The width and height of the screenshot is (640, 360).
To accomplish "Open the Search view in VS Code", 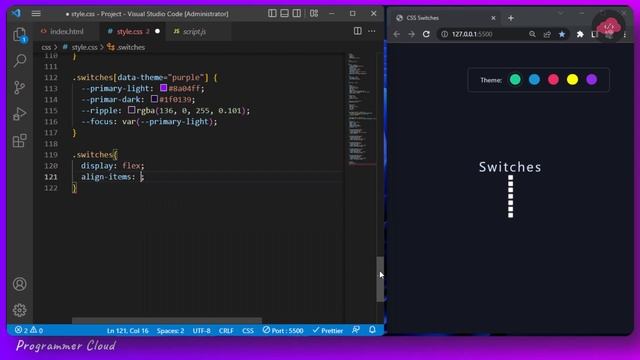I will click(x=20, y=61).
